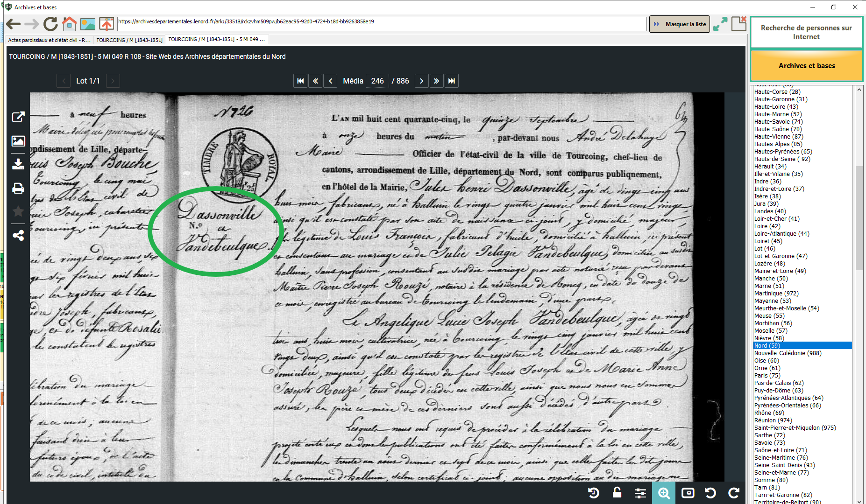Viewport: 866px width, 504px height.
Task: Select Hauts-de-Seine (92) in the list
Action: (x=782, y=159)
